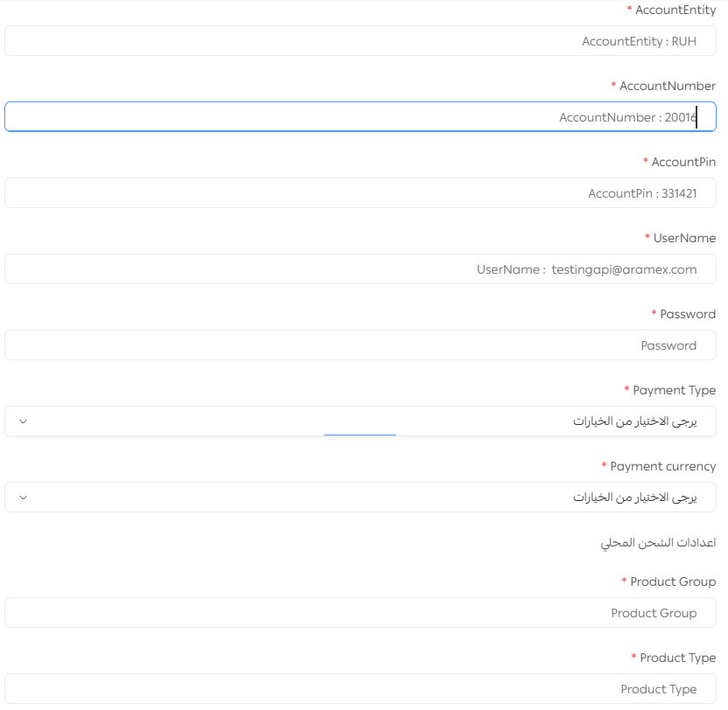Click the Payment Type label text
Screen dimensions: 728x710
[674, 390]
